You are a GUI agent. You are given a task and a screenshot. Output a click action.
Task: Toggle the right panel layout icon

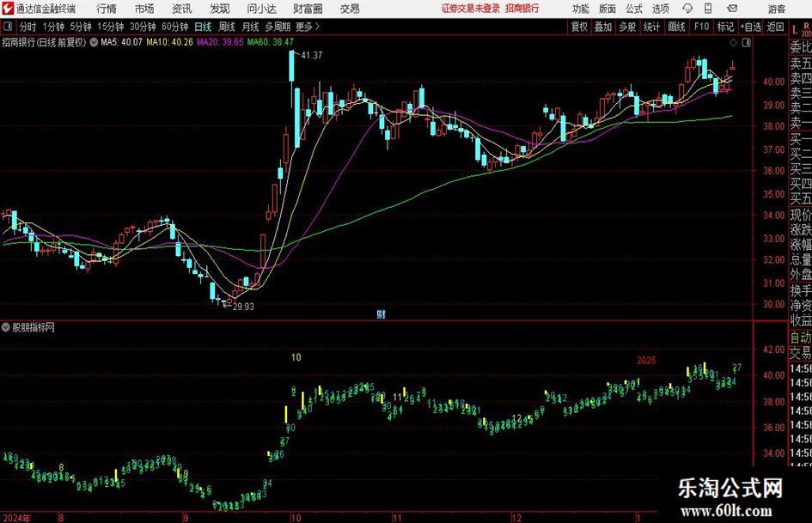[x=746, y=43]
